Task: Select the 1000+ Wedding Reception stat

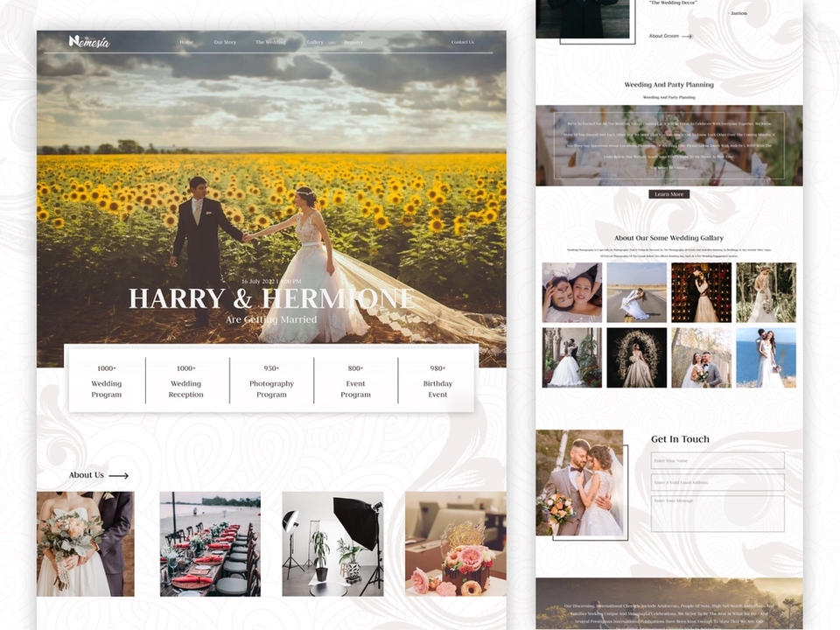Action: tap(185, 381)
